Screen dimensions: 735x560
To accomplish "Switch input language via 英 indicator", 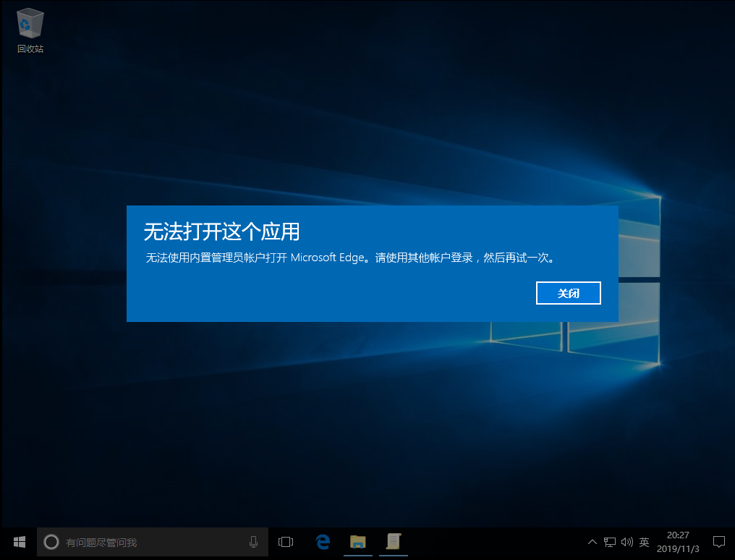I will [x=644, y=542].
